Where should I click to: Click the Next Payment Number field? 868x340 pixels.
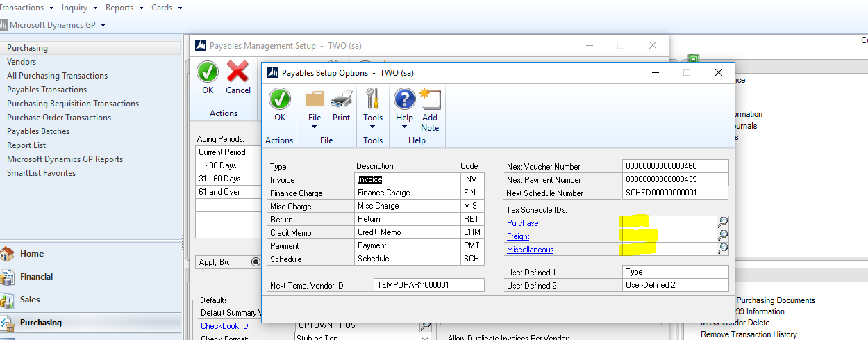pyautogui.click(x=676, y=179)
